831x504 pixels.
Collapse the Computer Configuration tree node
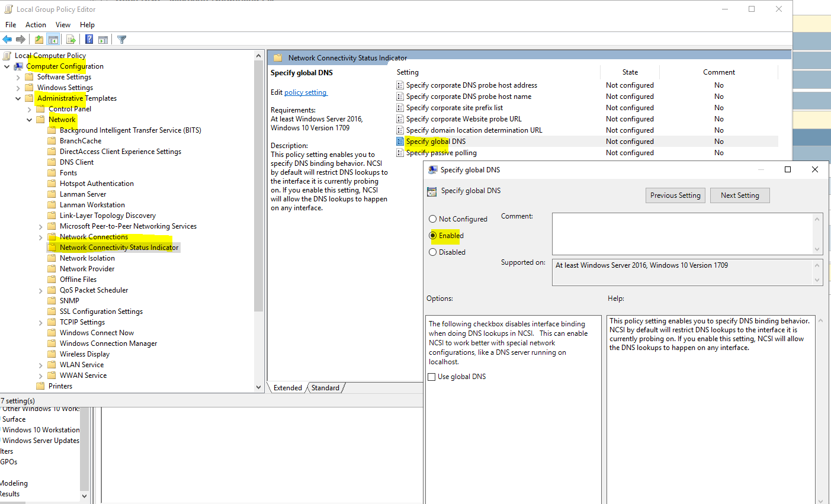tap(7, 66)
